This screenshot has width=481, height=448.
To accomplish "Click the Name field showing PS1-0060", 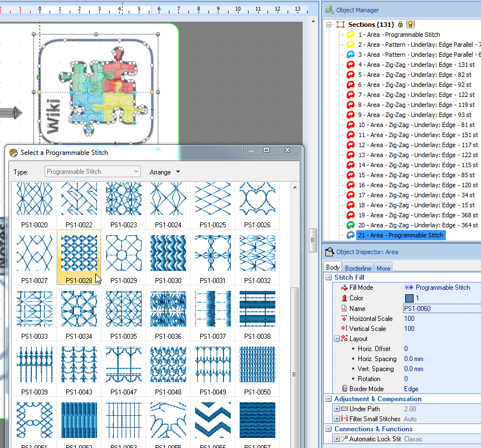I will point(440,308).
